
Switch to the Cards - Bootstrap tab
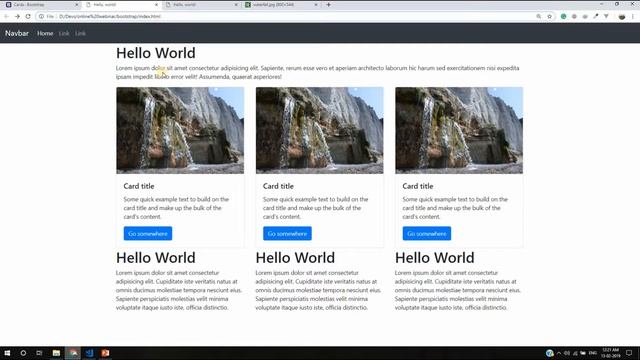[41, 5]
